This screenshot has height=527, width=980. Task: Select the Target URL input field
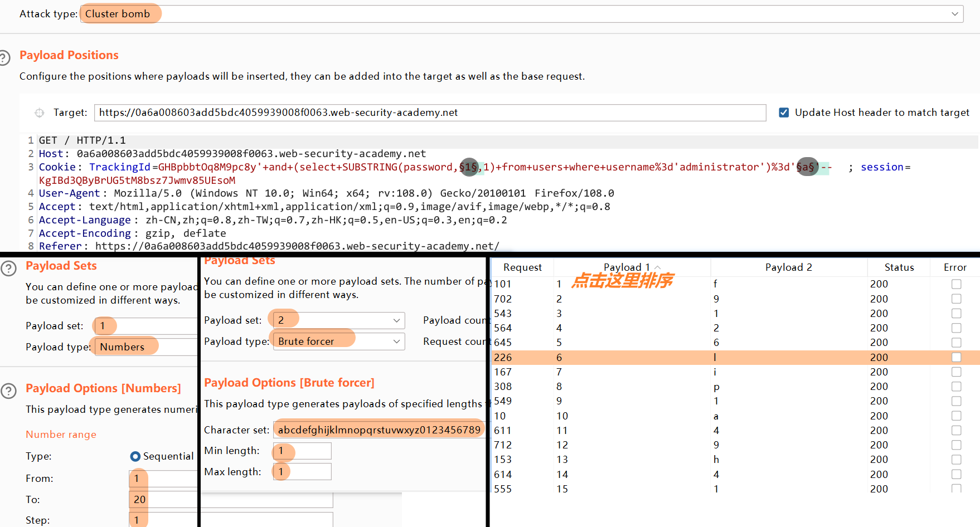pos(429,113)
